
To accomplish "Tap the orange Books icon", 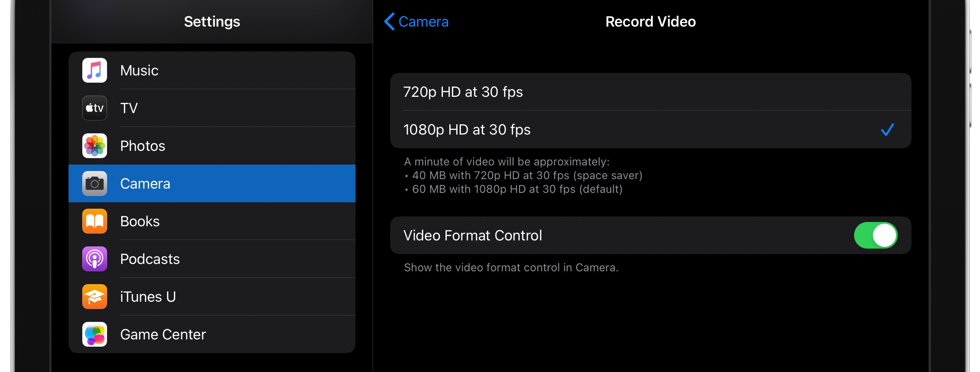I will pyautogui.click(x=95, y=221).
